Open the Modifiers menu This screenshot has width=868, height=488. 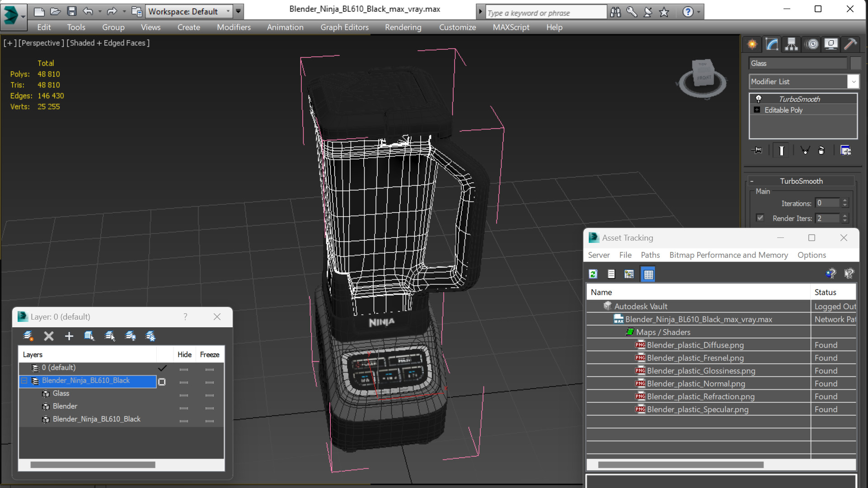click(234, 27)
